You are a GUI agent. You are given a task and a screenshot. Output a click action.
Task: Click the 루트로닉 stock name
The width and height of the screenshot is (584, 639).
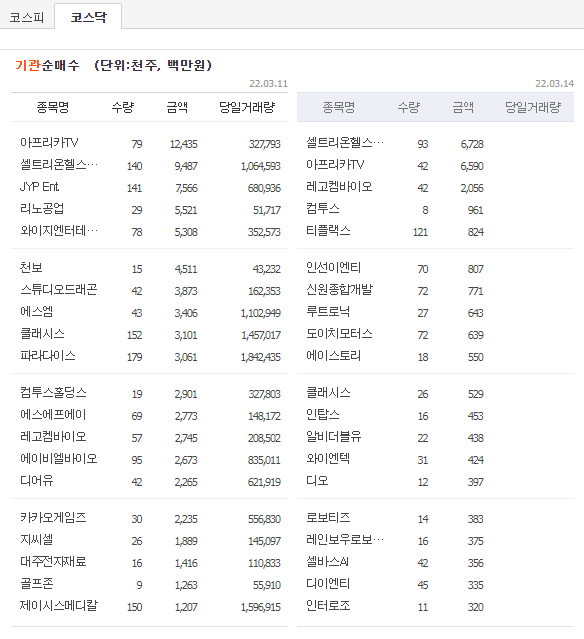coord(328,312)
